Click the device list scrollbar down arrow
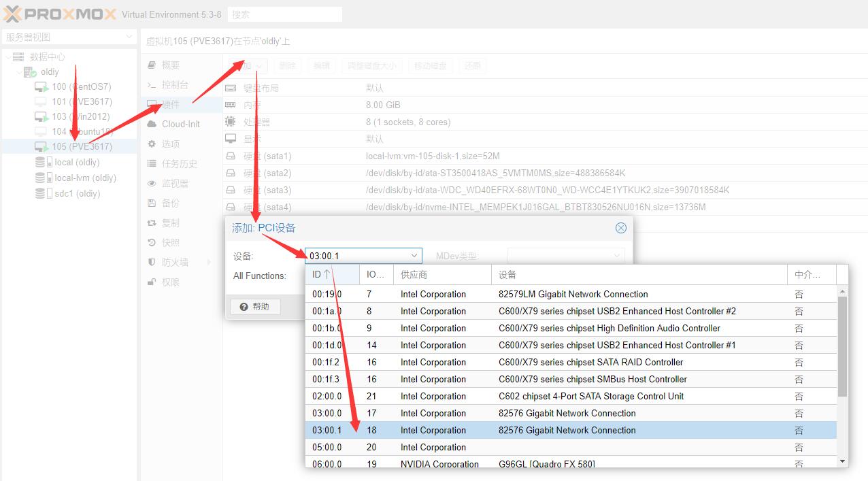This screenshot has height=481, width=868. (x=843, y=461)
